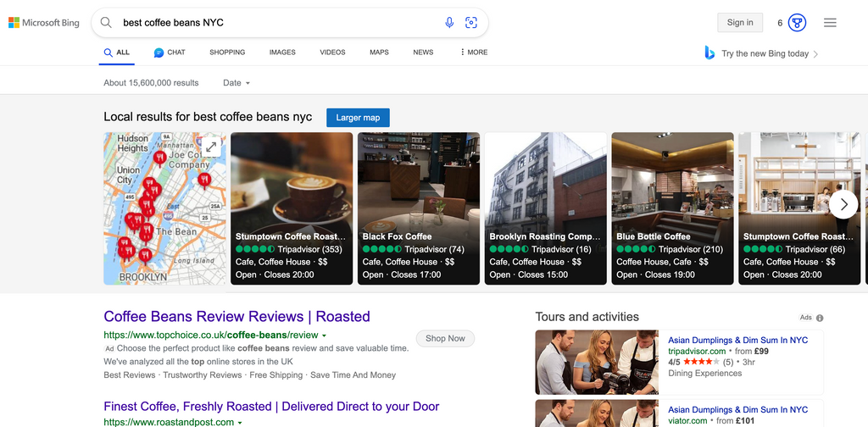The width and height of the screenshot is (868, 427).
Task: Open the hamburger settings menu
Action: (x=830, y=23)
